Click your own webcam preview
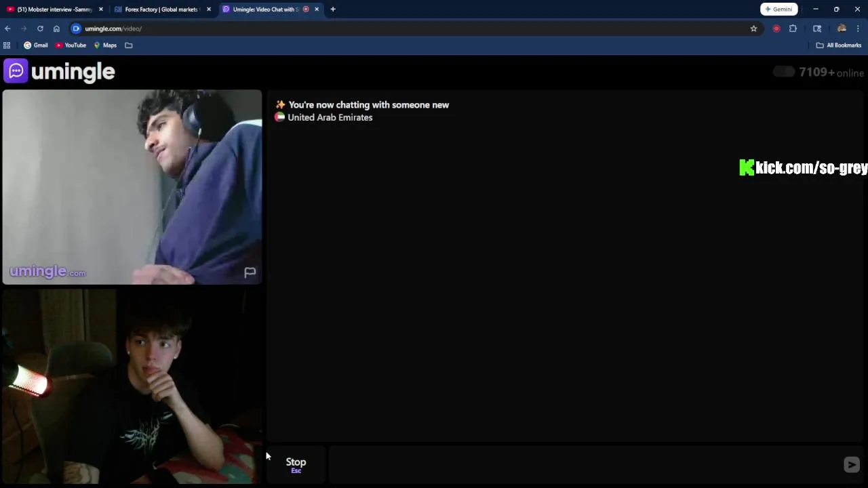The width and height of the screenshot is (868, 488). coord(132,386)
